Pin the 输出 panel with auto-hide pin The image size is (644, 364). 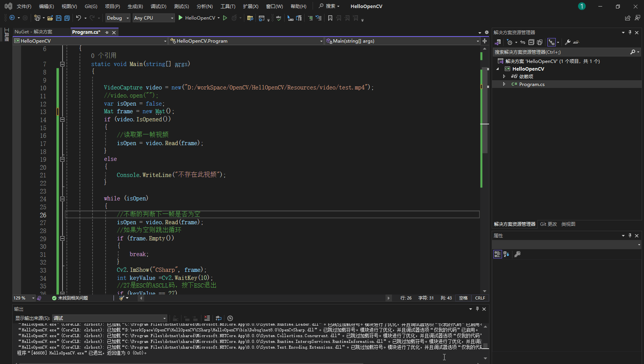pyautogui.click(x=477, y=309)
